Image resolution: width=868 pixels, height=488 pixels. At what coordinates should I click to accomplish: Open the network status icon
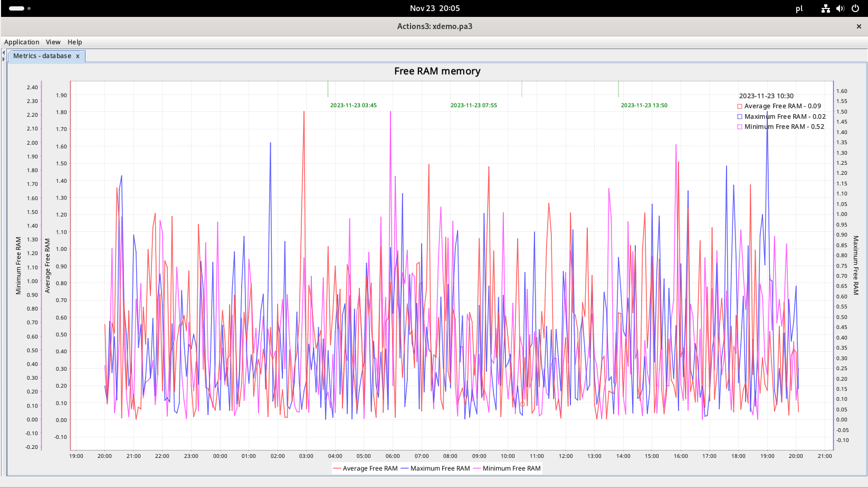coord(826,8)
